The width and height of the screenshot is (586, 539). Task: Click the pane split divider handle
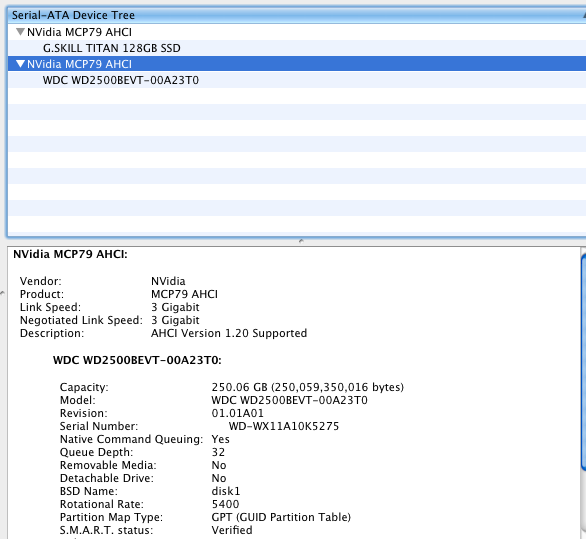301,241
